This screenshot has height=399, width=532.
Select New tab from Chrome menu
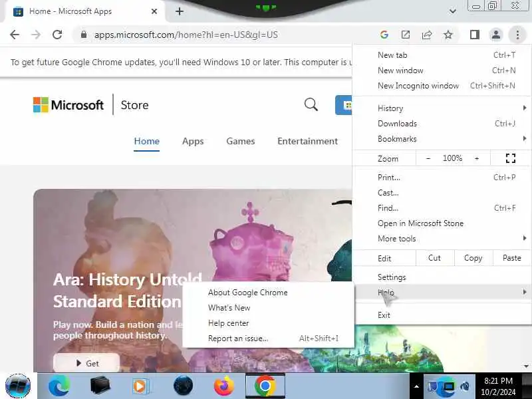(x=442, y=55)
